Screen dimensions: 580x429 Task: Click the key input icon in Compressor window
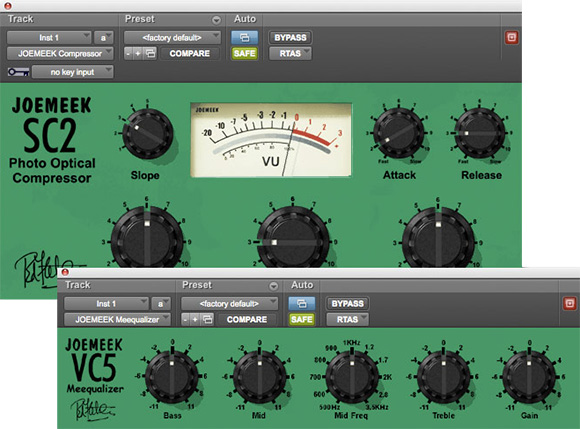[x=18, y=72]
